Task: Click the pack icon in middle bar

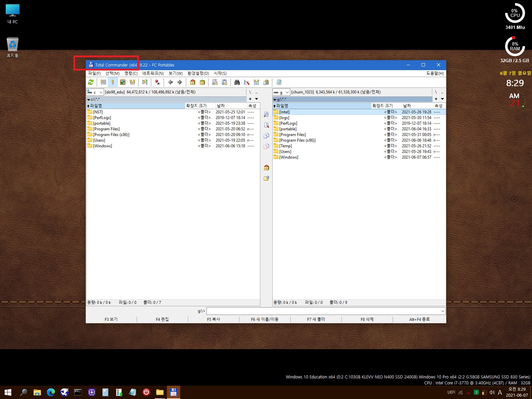Action: (x=266, y=168)
